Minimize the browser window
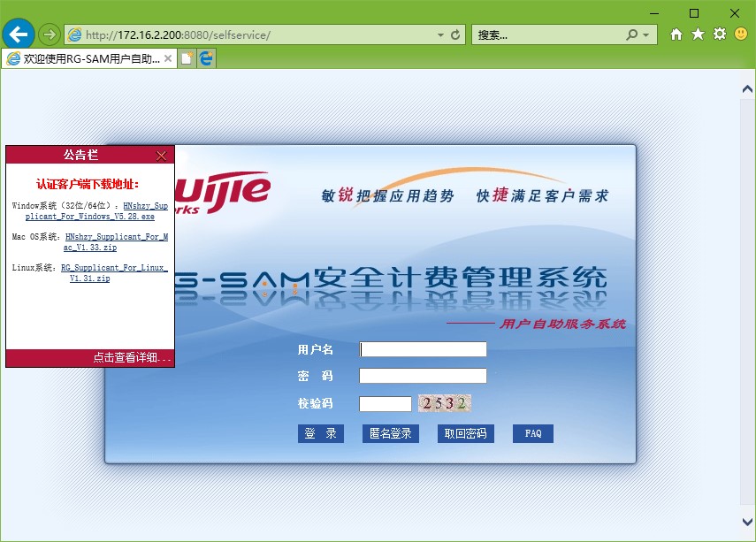This screenshot has height=542, width=756. pos(654,13)
